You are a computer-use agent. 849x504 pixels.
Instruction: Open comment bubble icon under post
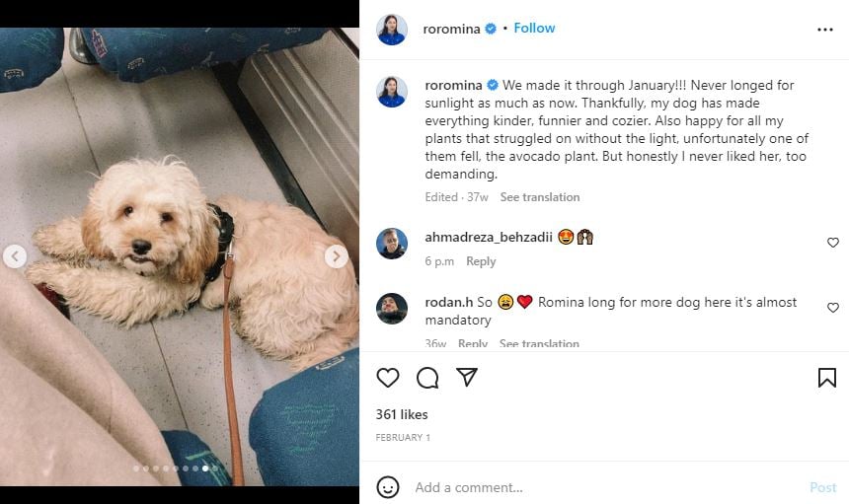coord(427,378)
